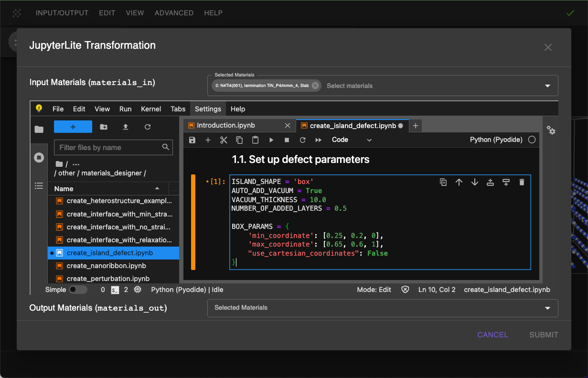The image size is (588, 378).
Task: Open the Kernel menu
Action: click(x=150, y=109)
